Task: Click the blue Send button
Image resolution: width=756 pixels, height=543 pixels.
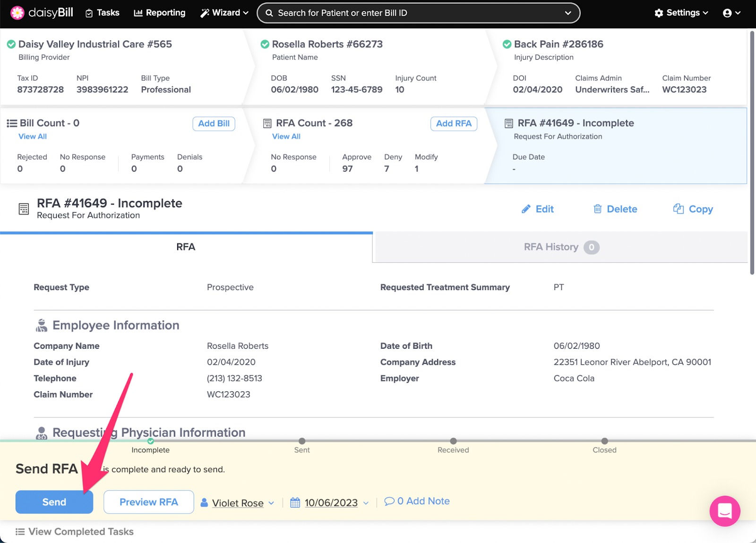Action: (54, 502)
